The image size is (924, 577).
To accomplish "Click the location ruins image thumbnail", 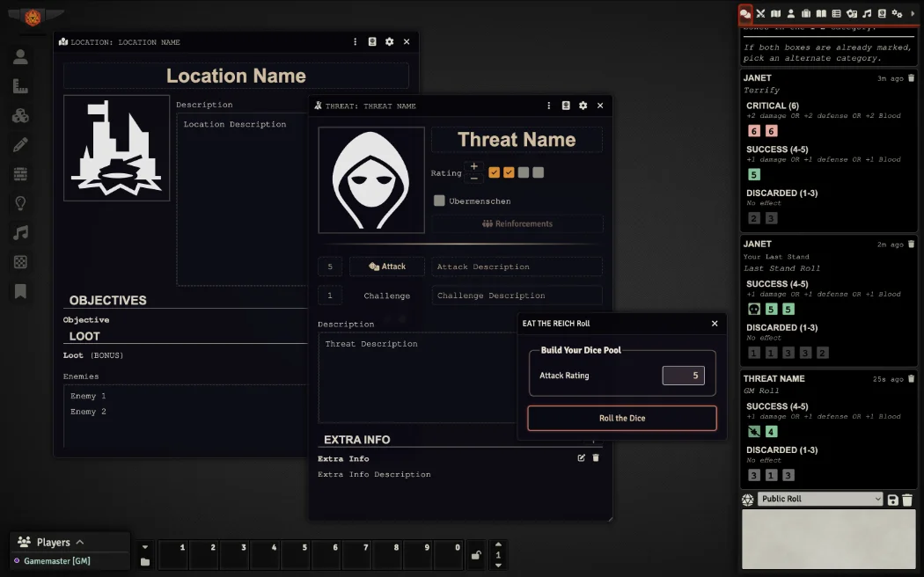I will (117, 149).
